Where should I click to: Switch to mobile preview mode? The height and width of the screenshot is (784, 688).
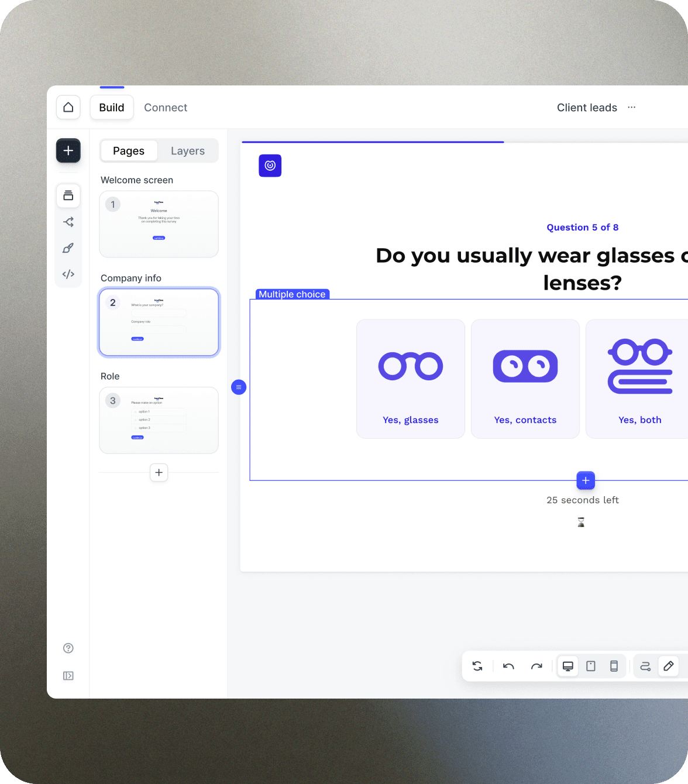(614, 666)
